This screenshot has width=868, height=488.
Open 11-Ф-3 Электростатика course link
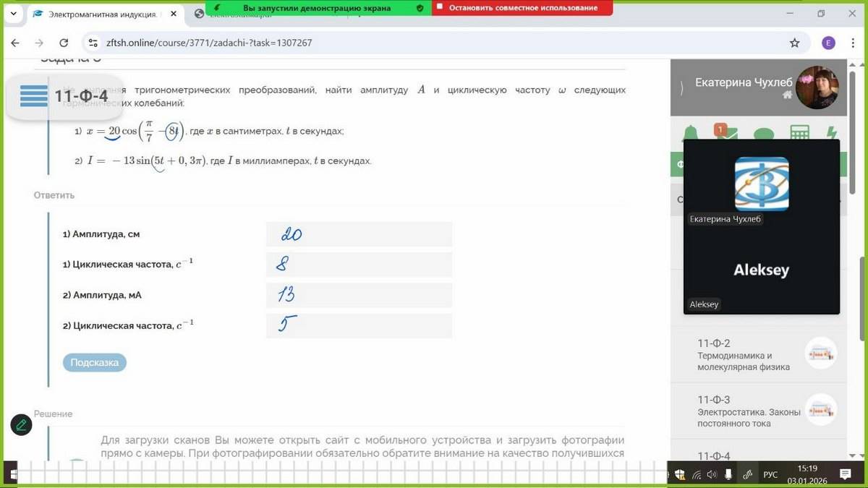click(749, 411)
